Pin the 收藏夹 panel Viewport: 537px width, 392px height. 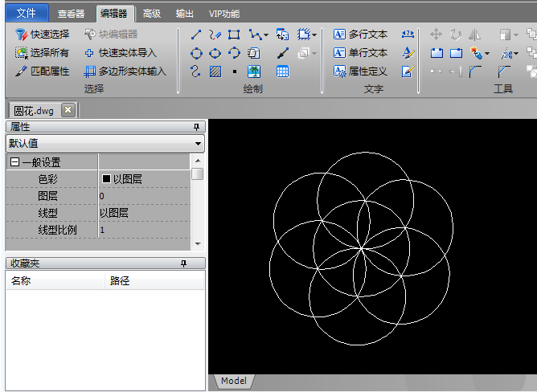(184, 263)
